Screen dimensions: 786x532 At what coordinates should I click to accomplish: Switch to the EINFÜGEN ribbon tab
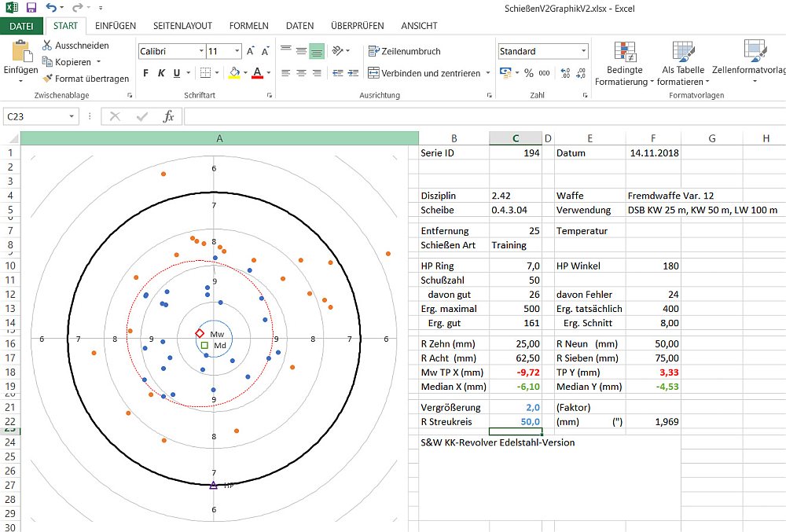(x=115, y=26)
